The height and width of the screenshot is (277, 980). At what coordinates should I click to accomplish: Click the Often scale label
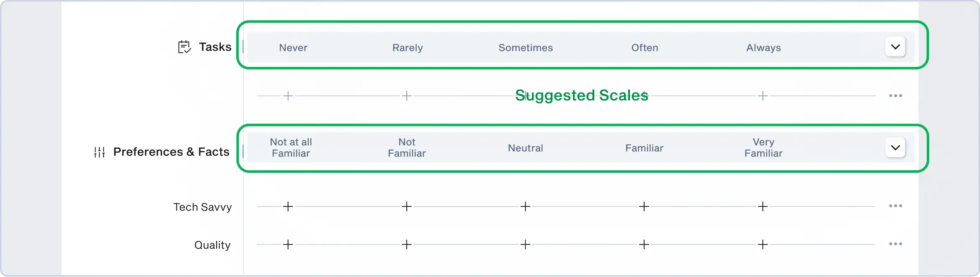click(x=645, y=48)
